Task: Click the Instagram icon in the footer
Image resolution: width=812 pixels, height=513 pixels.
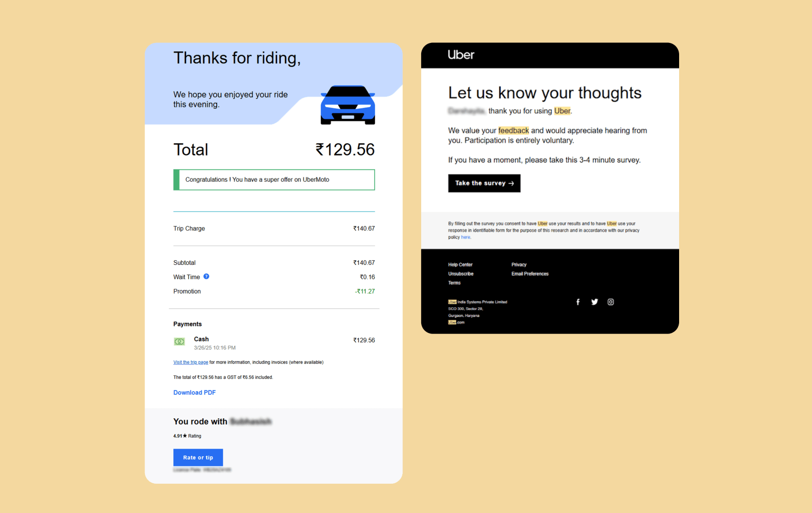Action: (611, 302)
